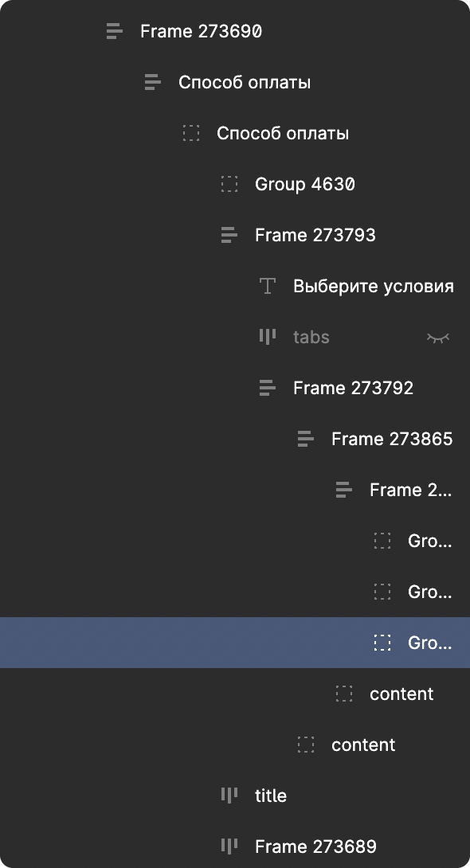Click the horizontal layout icon beside tabs
470x868 pixels.
pos(268,337)
